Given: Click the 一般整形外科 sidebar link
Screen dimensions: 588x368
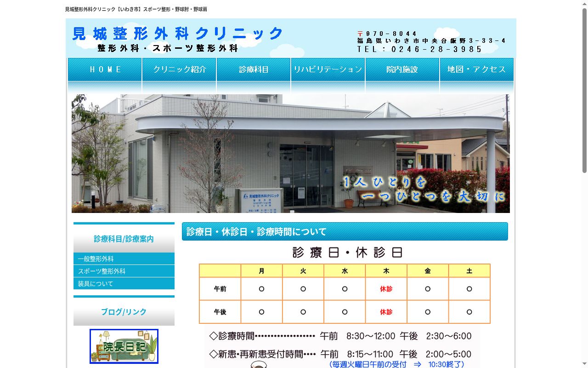Looking at the screenshot, I should [x=124, y=259].
